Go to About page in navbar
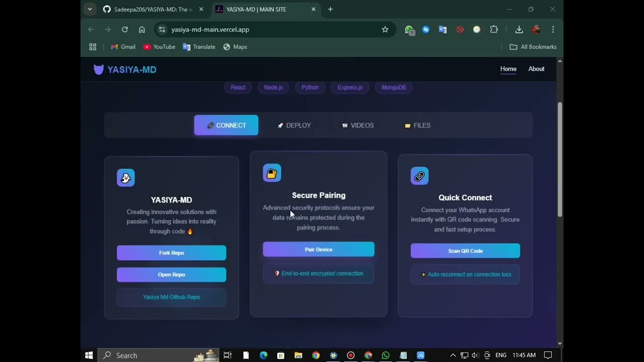 click(x=536, y=69)
